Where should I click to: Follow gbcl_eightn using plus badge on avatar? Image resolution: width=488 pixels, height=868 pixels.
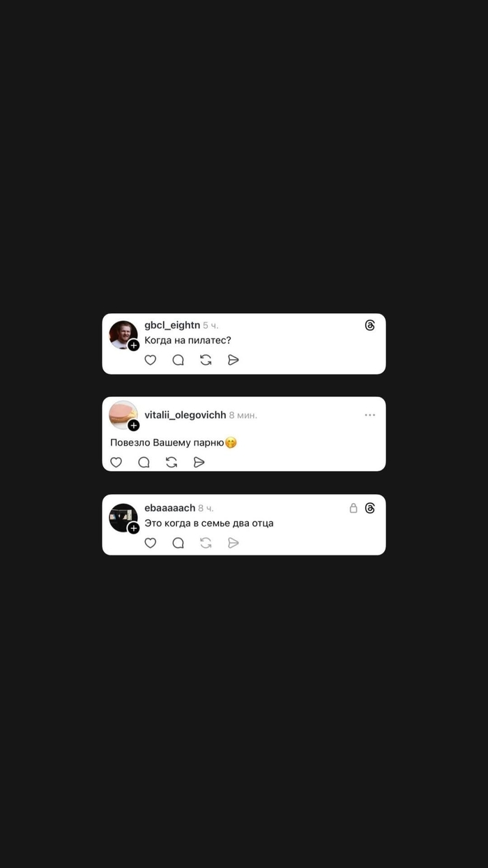(134, 345)
